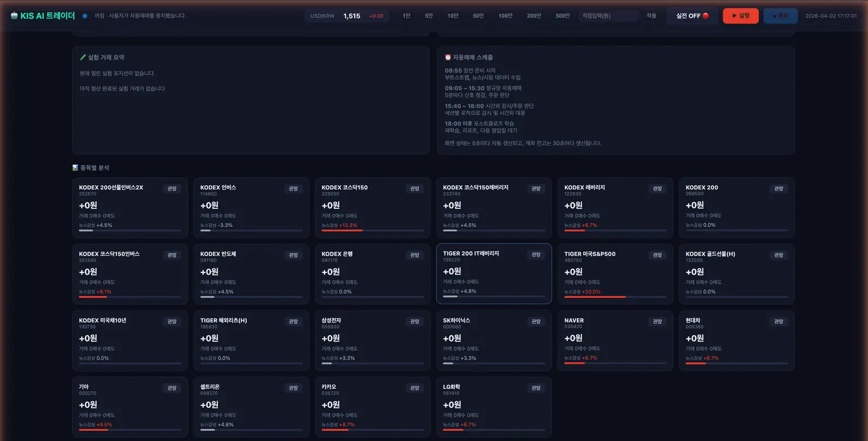This screenshot has width=868, height=441.
Task: Click the 종료 stop button
Action: [780, 16]
